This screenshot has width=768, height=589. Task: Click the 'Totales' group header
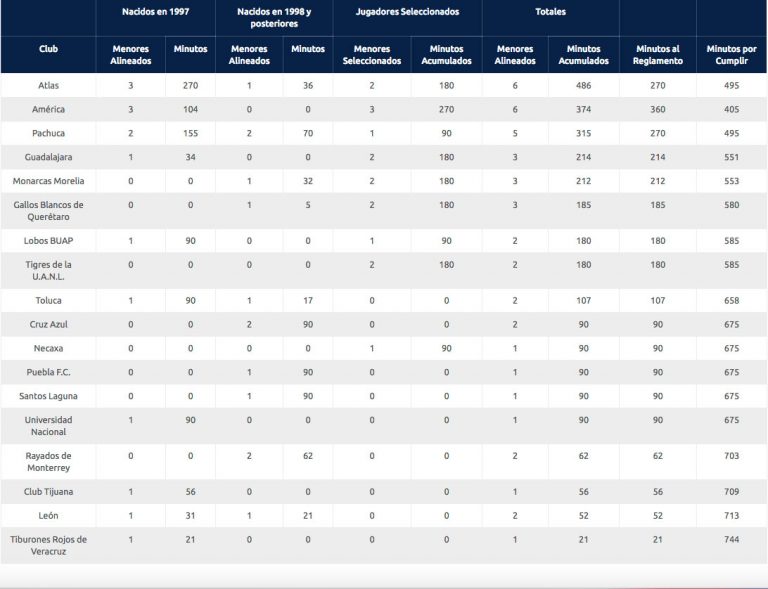tap(551, 12)
